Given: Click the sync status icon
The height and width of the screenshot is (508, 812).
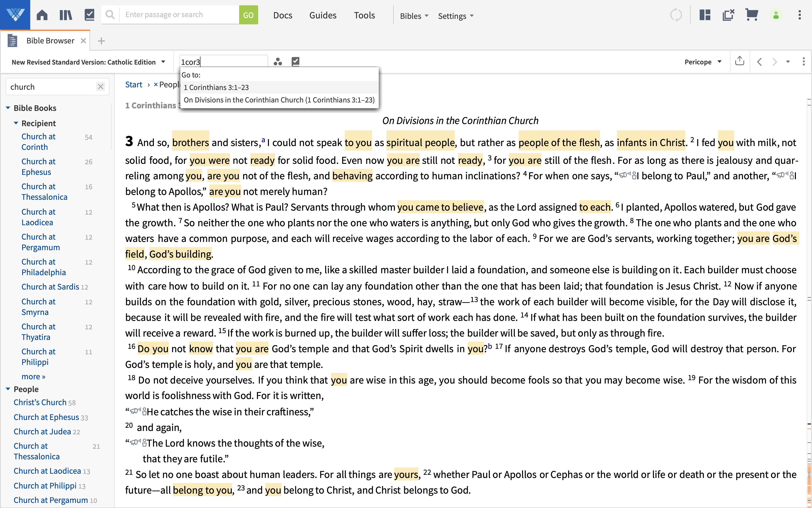Looking at the screenshot, I should (x=676, y=15).
